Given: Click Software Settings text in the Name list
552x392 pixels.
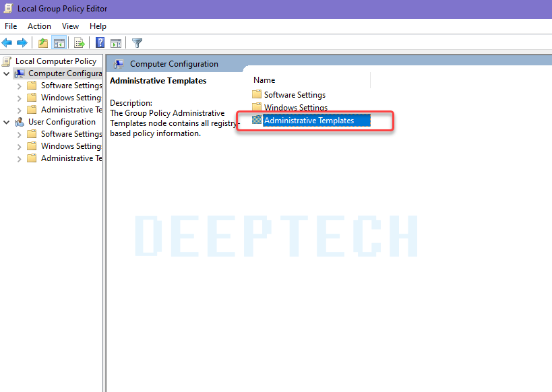Looking at the screenshot, I should point(295,95).
